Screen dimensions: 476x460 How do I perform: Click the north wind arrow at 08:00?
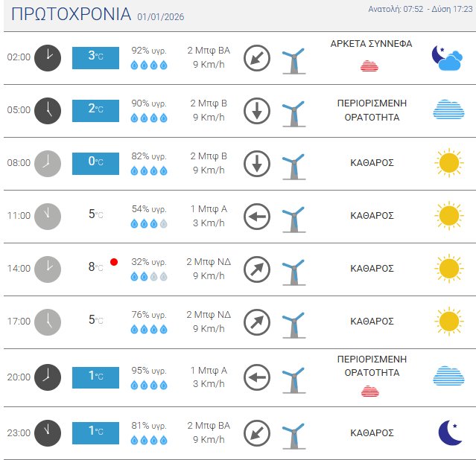point(257,163)
